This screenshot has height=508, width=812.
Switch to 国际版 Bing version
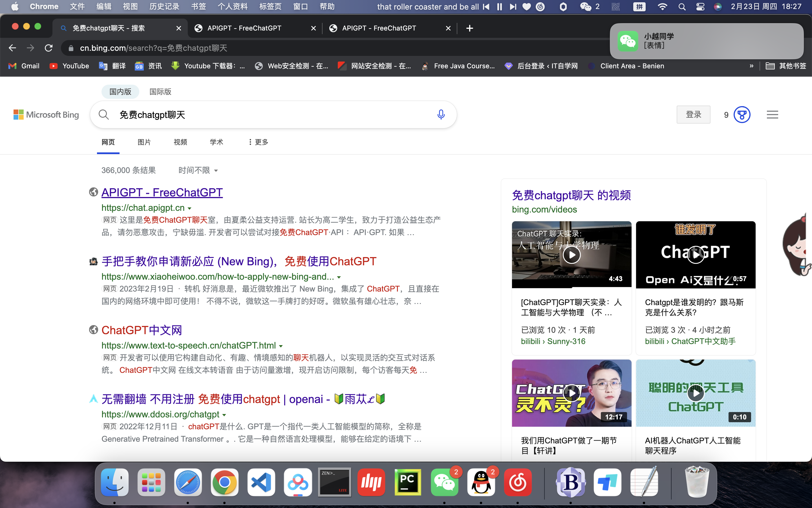point(160,92)
